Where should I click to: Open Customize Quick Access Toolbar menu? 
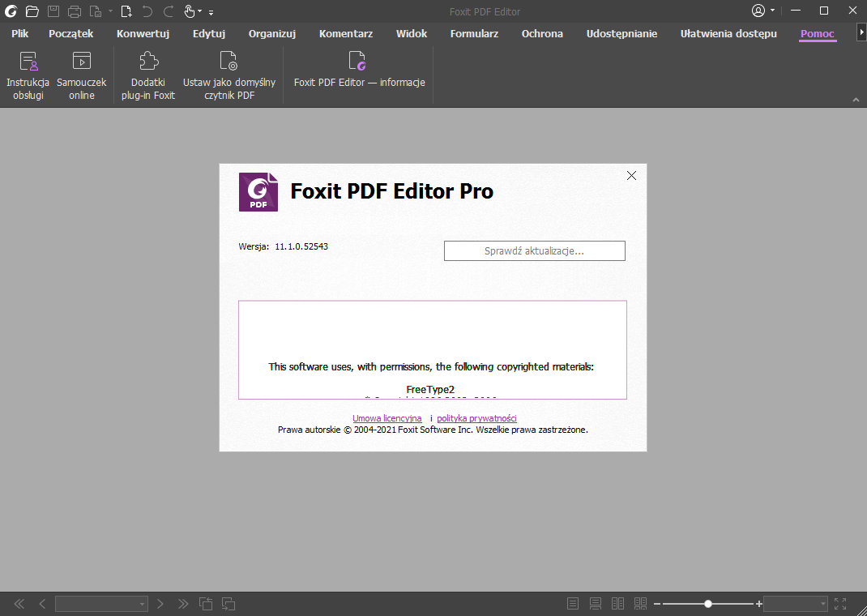pyautogui.click(x=211, y=11)
